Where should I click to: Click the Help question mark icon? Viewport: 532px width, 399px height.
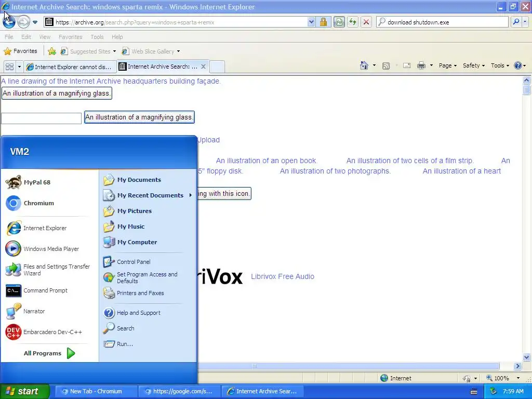pyautogui.click(x=517, y=65)
